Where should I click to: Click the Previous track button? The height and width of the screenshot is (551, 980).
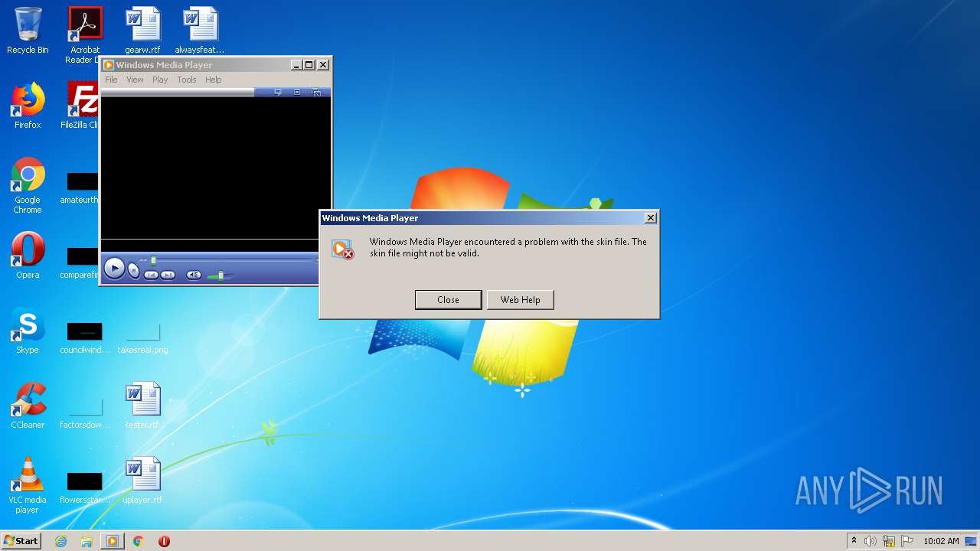click(151, 275)
